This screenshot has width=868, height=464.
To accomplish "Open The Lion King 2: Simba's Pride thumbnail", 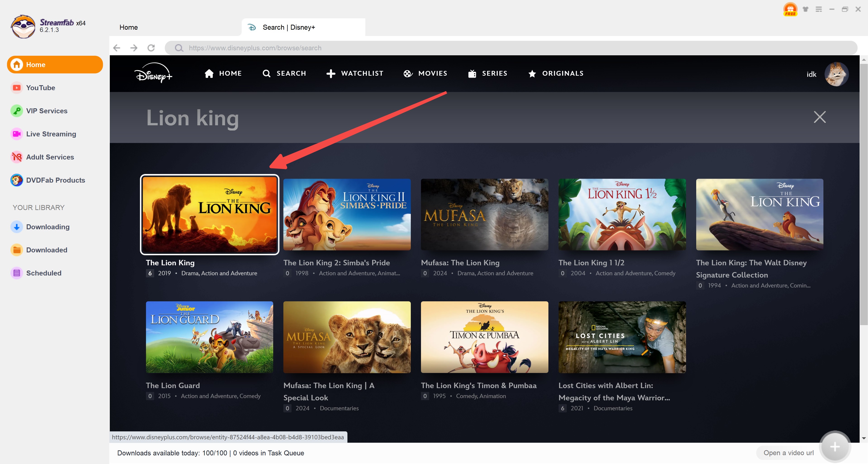I will (347, 215).
